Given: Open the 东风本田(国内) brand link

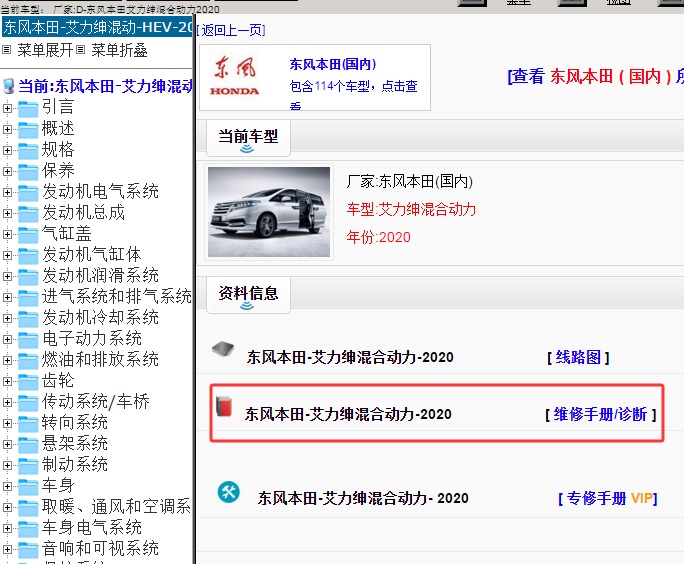Looking at the screenshot, I should pos(333,64).
